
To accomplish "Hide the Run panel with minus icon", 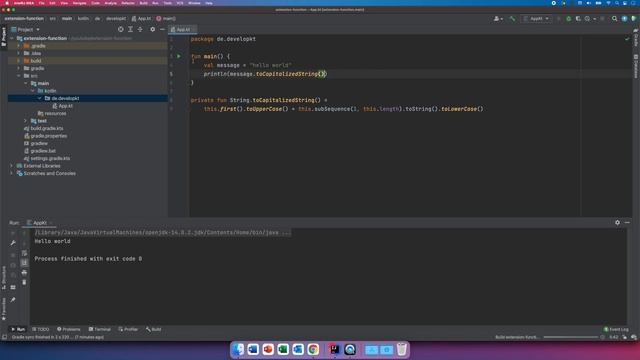I will 627,222.
